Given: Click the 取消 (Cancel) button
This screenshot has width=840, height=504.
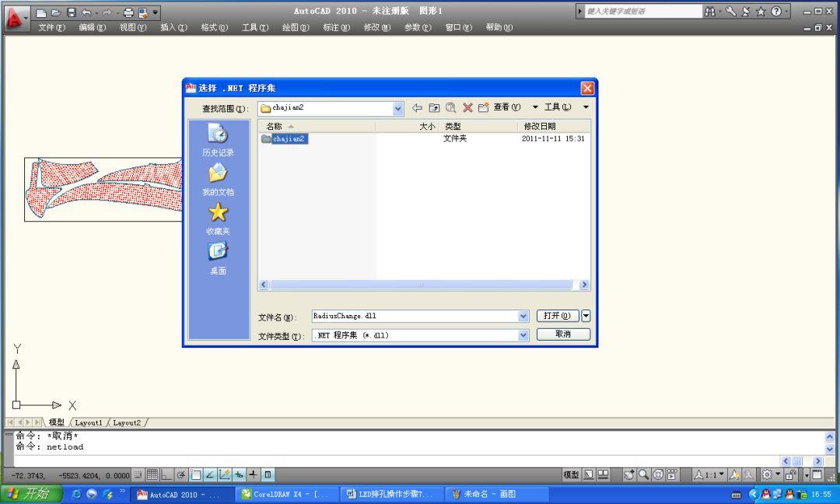Looking at the screenshot, I should pos(563,334).
